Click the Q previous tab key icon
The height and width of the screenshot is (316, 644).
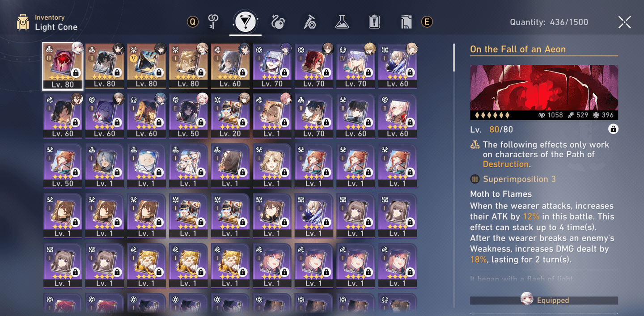pyautogui.click(x=193, y=21)
